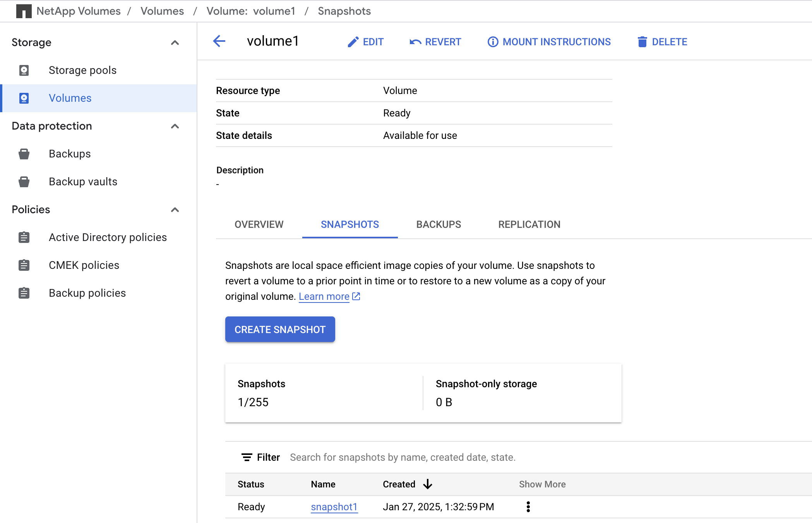The image size is (812, 523).
Task: Open Backup vaults in the sidebar
Action: tap(83, 182)
